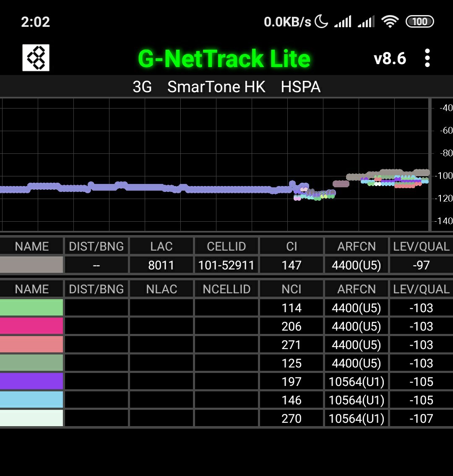
Task: Tap the NCI column header
Action: click(x=292, y=289)
